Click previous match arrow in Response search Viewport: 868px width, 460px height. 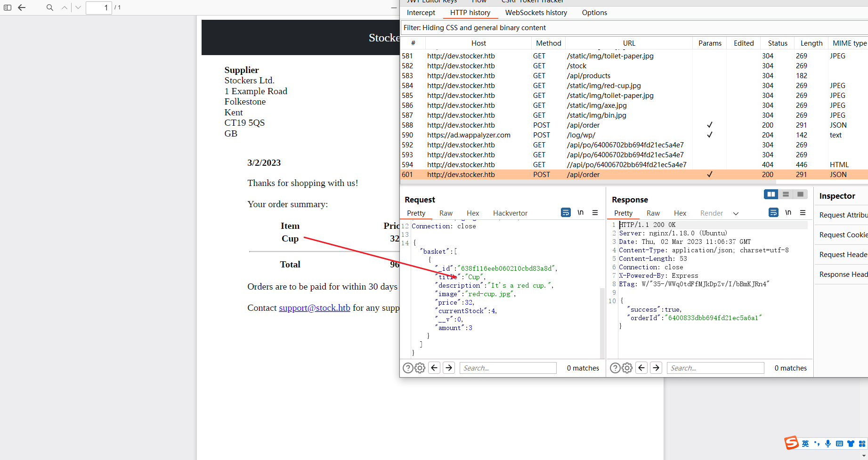(x=641, y=368)
